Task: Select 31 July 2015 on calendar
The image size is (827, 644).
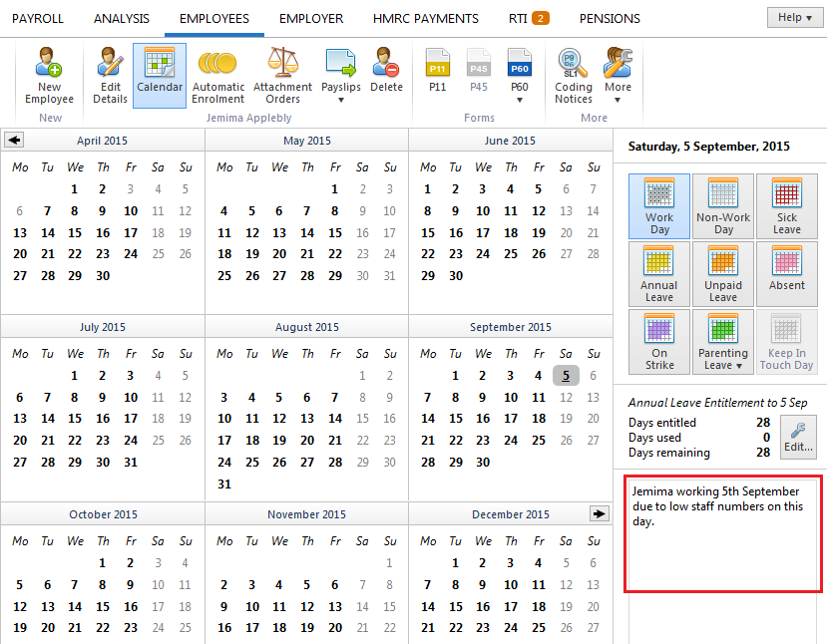Action: pyautogui.click(x=131, y=463)
